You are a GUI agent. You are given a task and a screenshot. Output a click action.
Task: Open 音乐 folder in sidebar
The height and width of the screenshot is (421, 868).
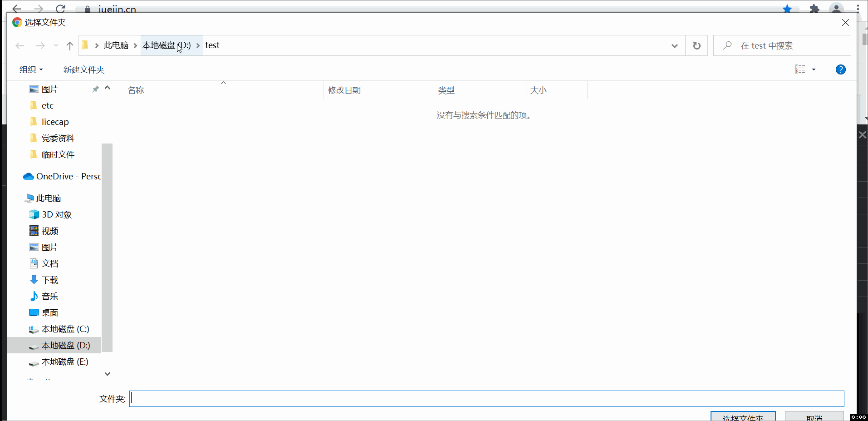50,297
